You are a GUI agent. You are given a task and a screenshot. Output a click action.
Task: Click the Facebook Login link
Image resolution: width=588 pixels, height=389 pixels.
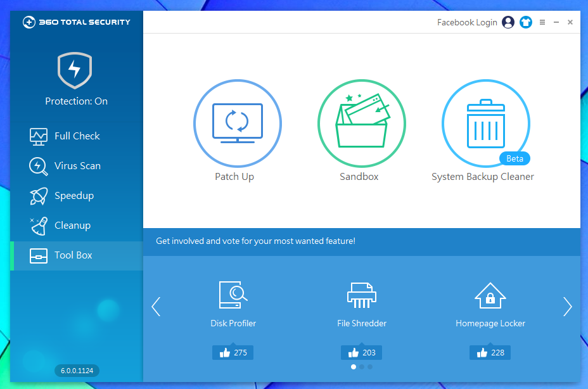pos(467,23)
